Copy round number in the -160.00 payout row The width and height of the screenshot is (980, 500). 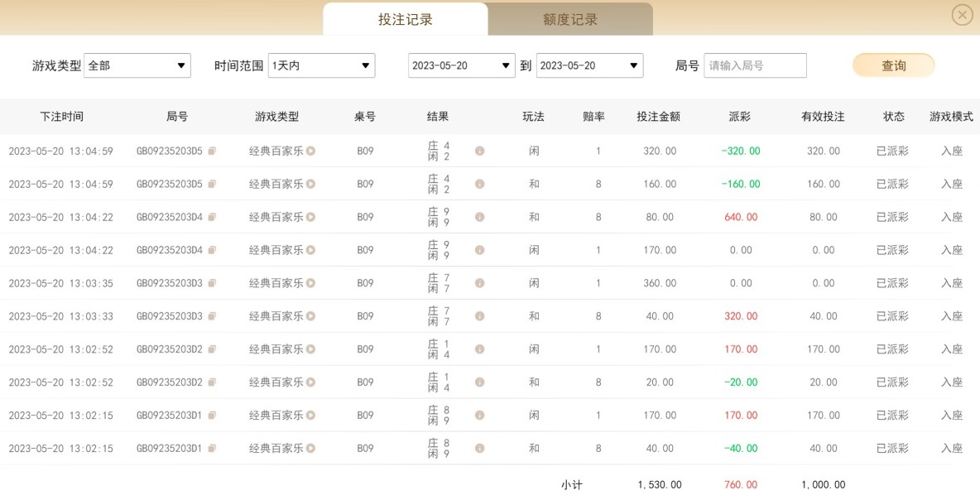[x=212, y=185]
